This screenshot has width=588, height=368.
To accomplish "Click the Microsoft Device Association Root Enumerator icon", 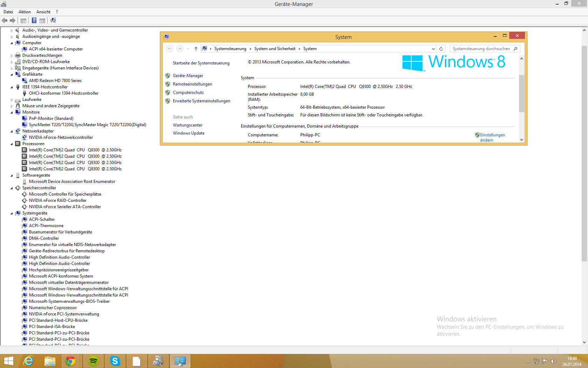I will 24,182.
